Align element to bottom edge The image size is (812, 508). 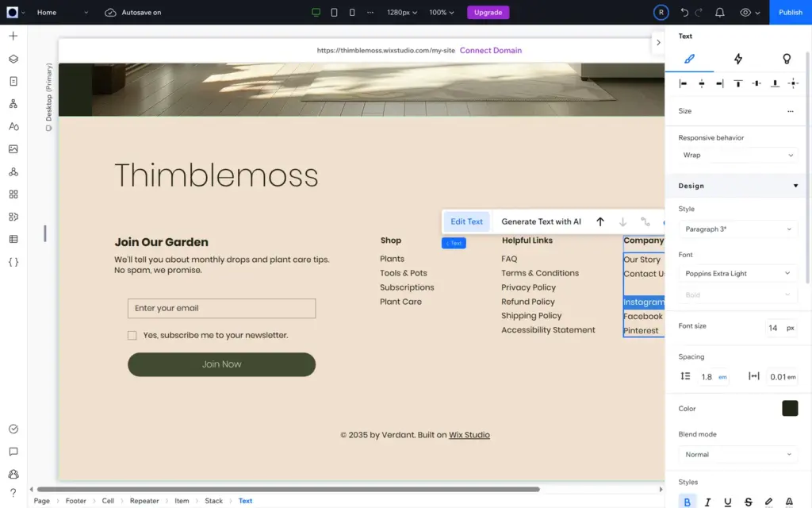[x=775, y=83]
